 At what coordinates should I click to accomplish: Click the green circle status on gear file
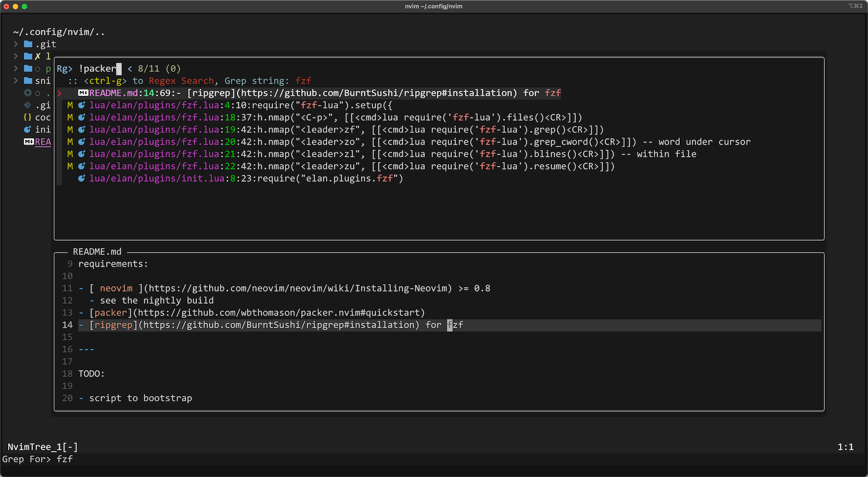38,93
